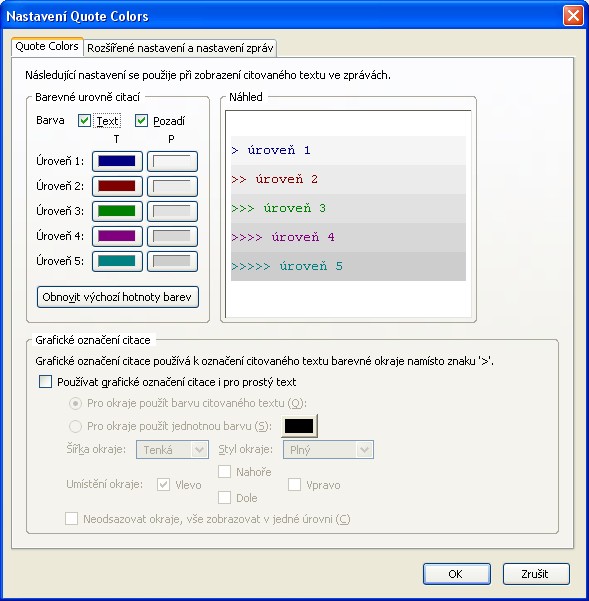Viewport: 589px width, 601px height.
Task: Toggle the Text color checkbox
Action: pos(84,121)
